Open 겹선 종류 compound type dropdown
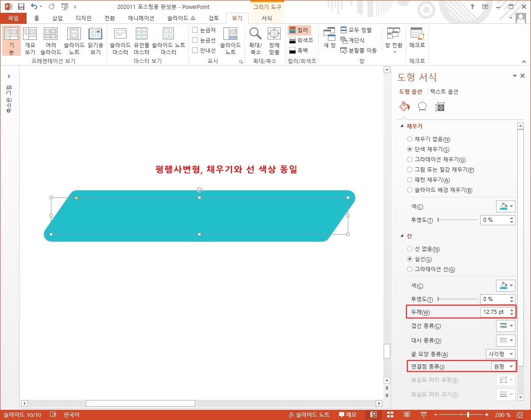This screenshot has width=531, height=420. (505, 326)
